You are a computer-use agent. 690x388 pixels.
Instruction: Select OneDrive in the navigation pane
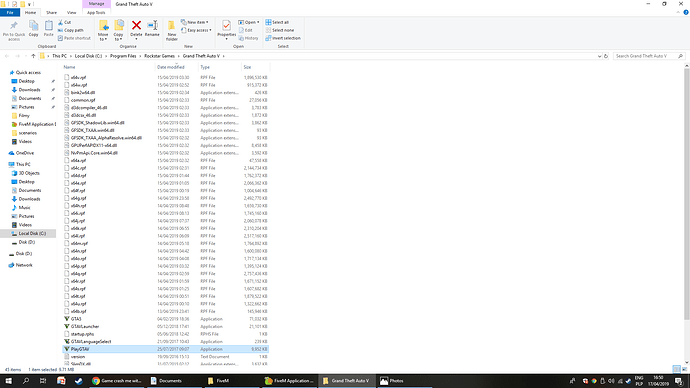point(25,153)
